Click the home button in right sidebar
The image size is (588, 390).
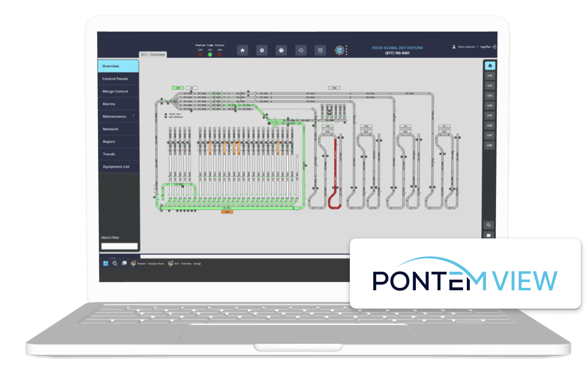tap(490, 66)
